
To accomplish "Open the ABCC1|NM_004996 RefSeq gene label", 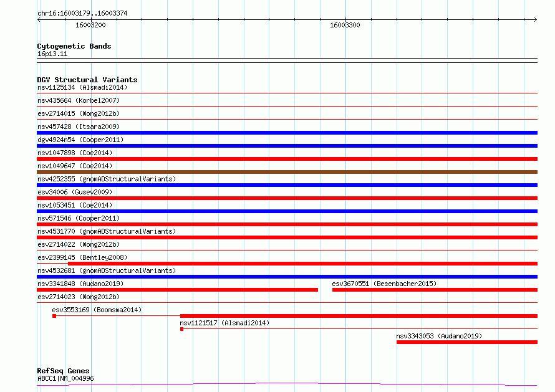I will point(65,378).
